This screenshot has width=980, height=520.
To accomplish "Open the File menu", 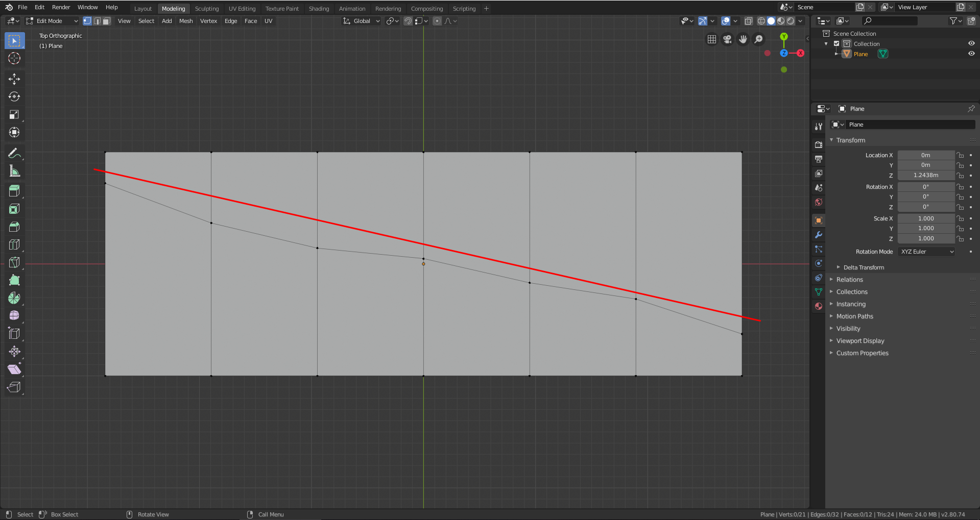I will click(22, 7).
